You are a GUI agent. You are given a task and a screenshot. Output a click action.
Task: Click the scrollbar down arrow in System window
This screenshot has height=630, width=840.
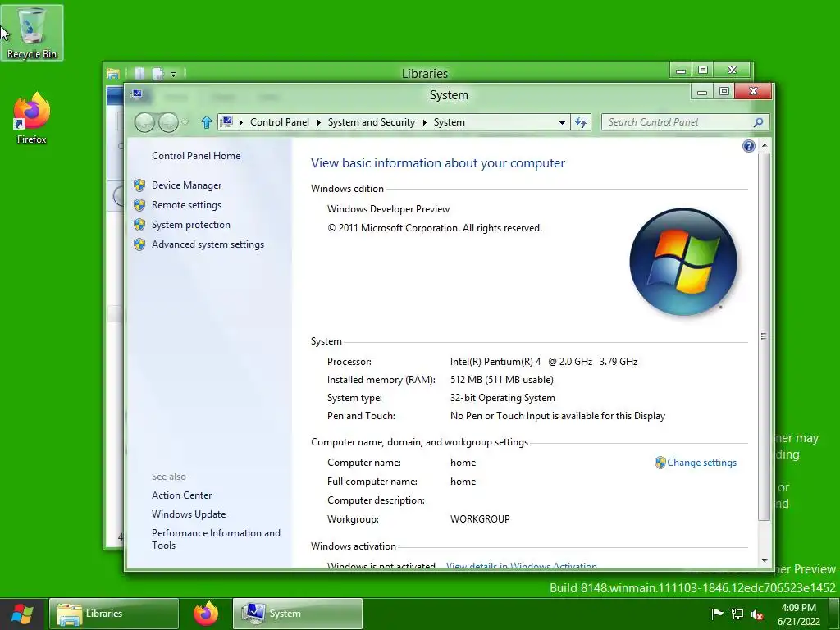pos(765,561)
